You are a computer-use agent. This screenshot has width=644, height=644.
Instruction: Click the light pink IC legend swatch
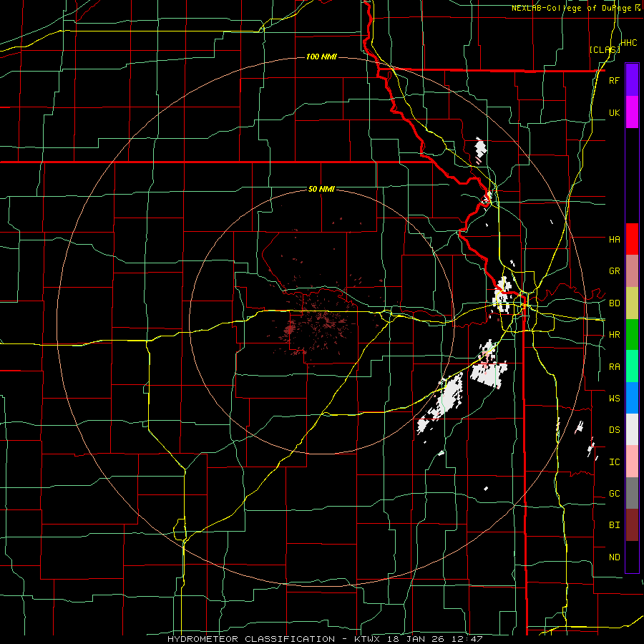(x=632, y=462)
